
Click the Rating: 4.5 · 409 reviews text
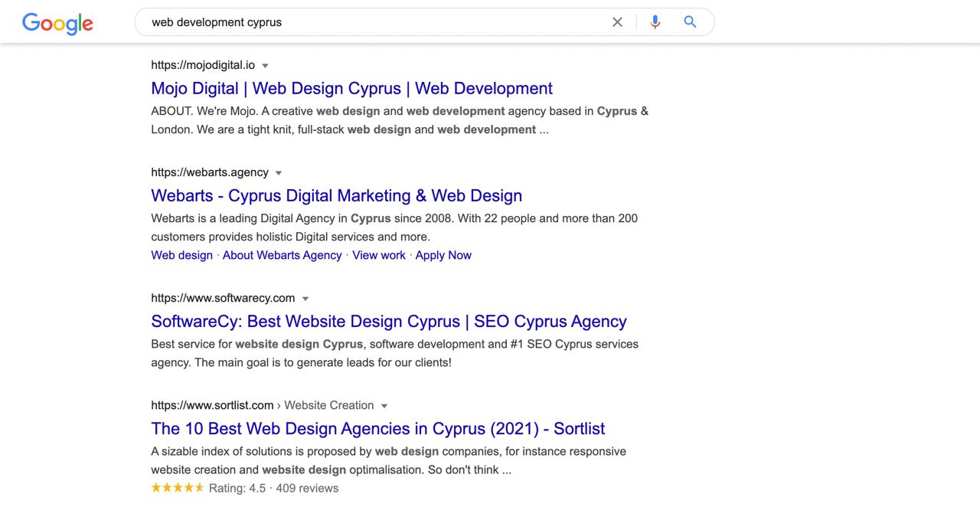coord(273,488)
